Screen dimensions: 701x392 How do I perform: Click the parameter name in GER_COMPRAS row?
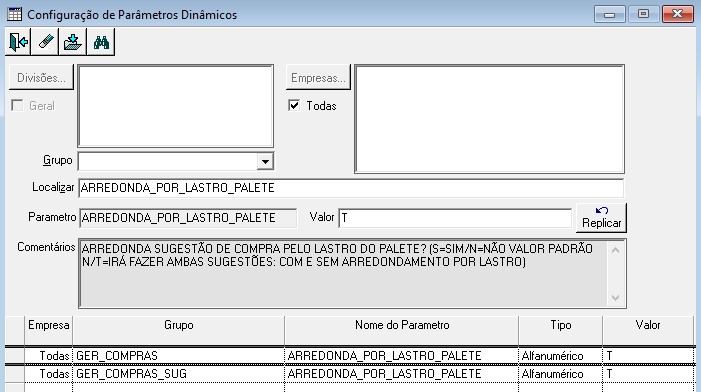[x=401, y=356]
